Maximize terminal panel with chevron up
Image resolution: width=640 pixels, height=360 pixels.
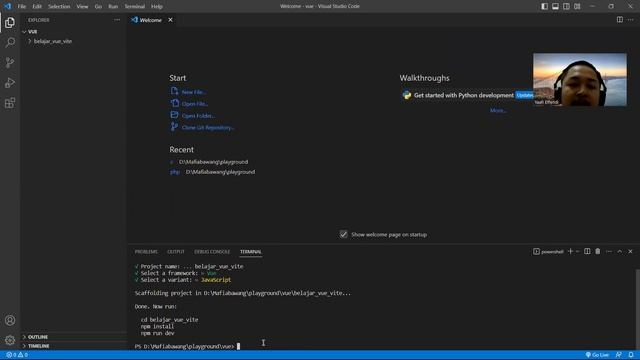(620, 251)
